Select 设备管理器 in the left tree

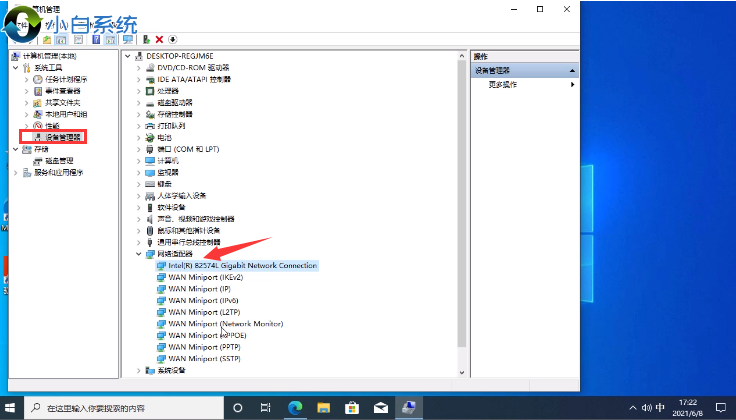(x=62, y=137)
